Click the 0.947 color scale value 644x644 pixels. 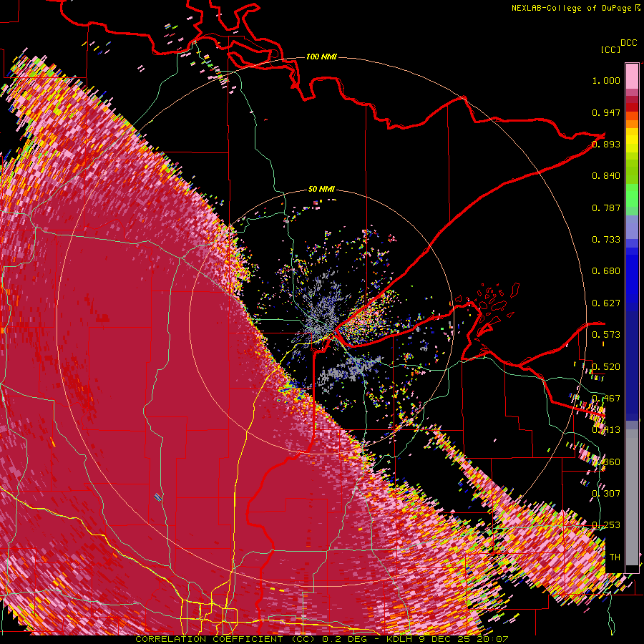pyautogui.click(x=606, y=112)
